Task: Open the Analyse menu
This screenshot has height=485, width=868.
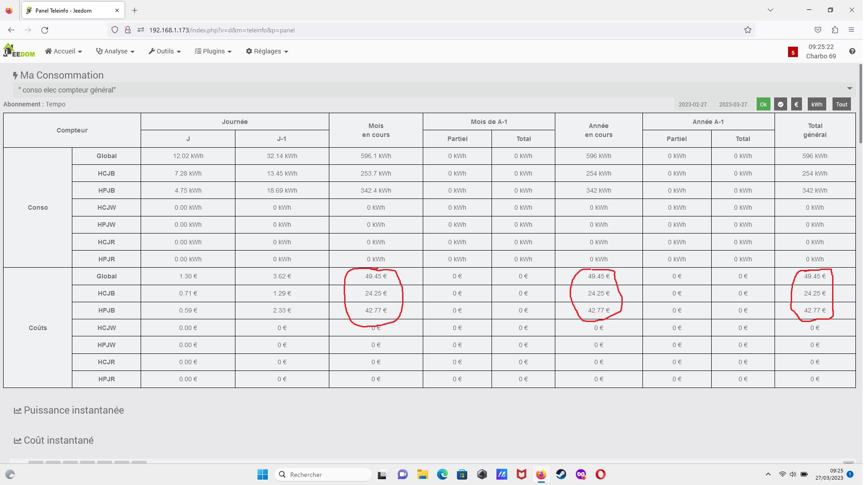Action: [115, 51]
